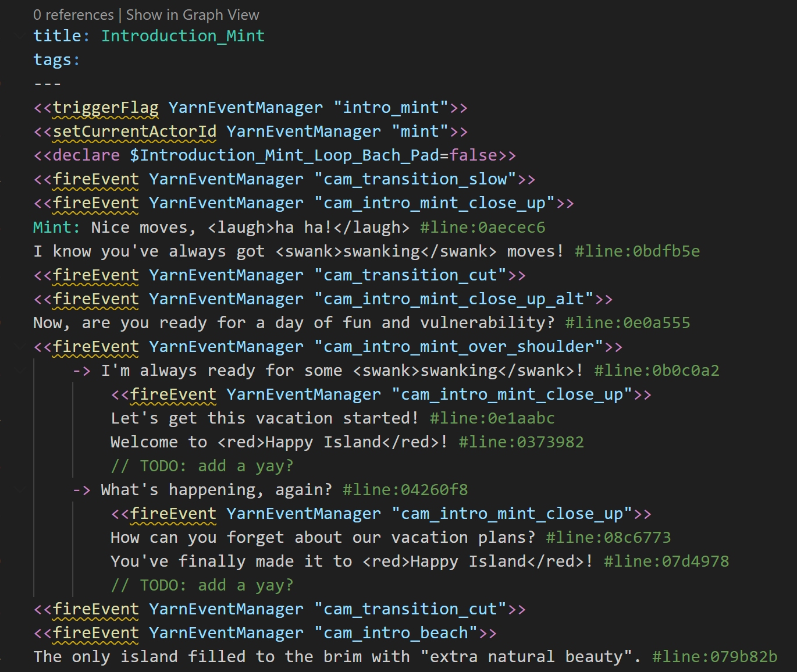The height and width of the screenshot is (672, 797).
Task: Click the #line:079b82b line tag
Action: pos(714,657)
